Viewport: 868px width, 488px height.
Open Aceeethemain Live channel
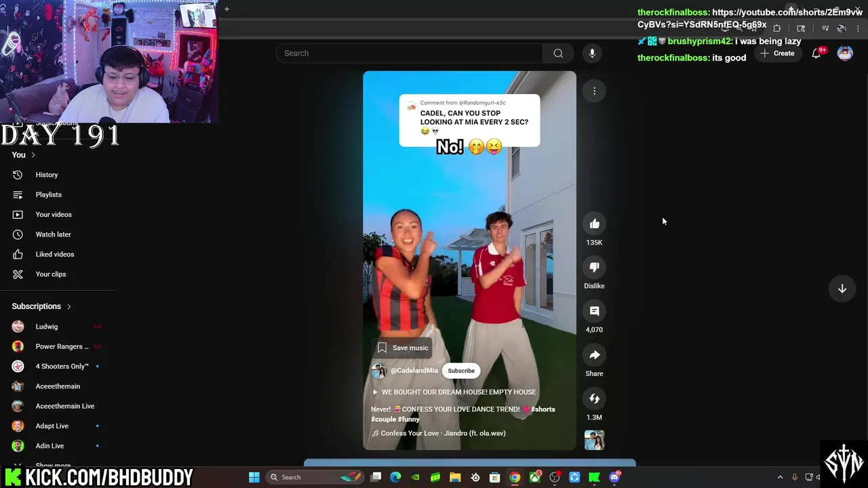64,406
